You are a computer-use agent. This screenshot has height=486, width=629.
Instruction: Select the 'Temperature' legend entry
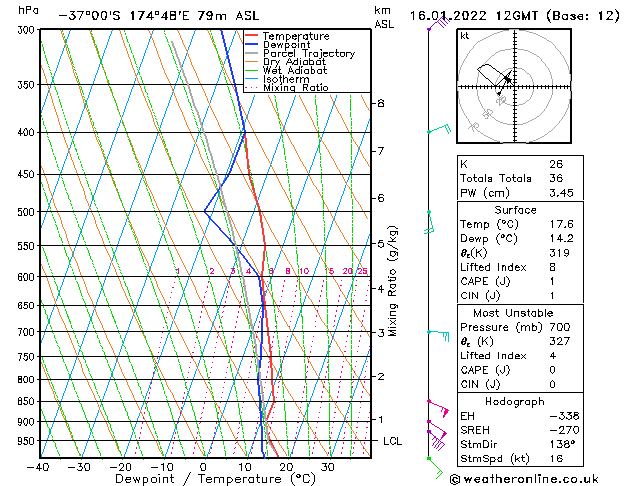click(x=296, y=36)
